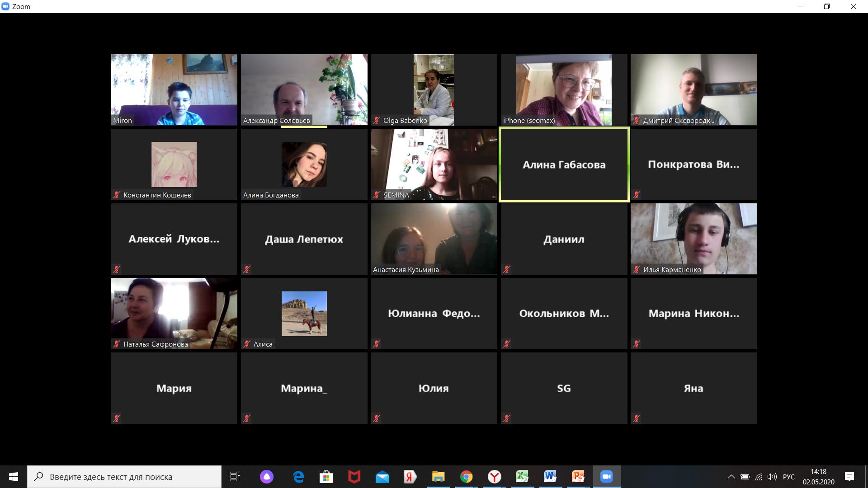Select Алиса participant tile

click(304, 314)
